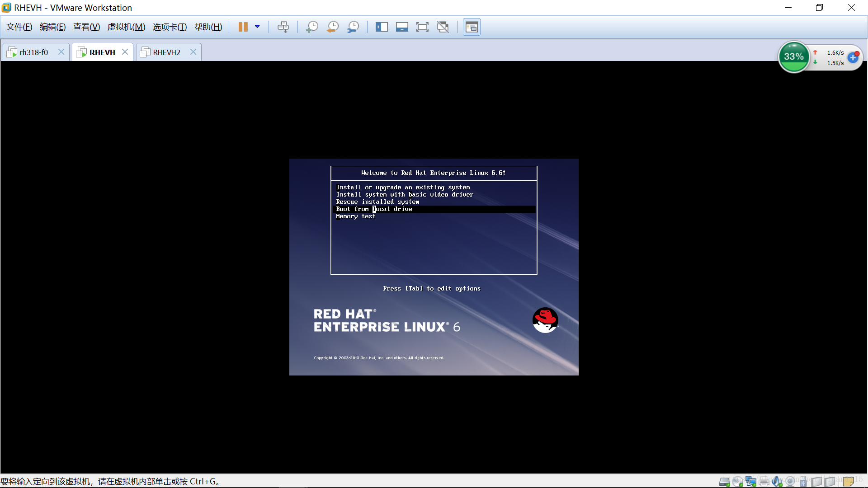Viewport: 868px width, 488px height.
Task: Click the blue plus on network speed widget
Action: pyautogui.click(x=853, y=57)
